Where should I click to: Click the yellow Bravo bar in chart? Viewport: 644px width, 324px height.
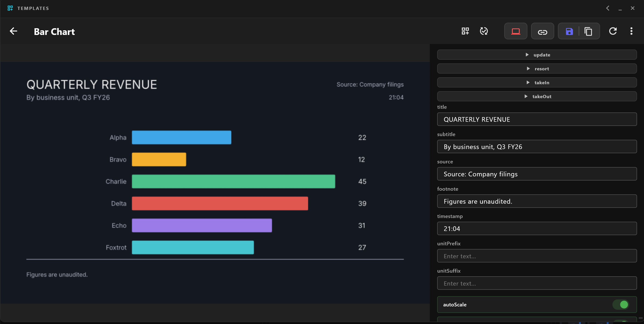159,159
